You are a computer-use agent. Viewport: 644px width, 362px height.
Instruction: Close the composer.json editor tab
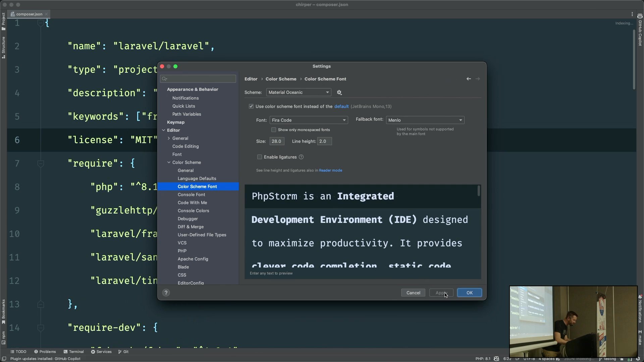[46, 14]
